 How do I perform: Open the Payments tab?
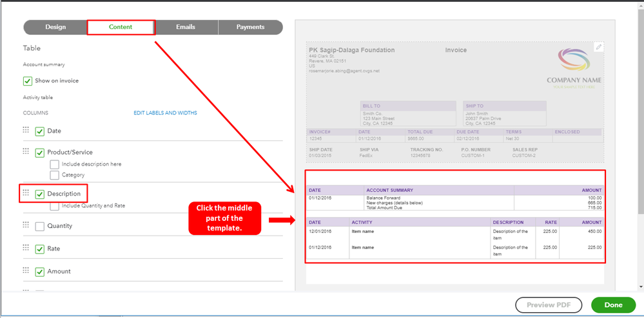(x=251, y=27)
